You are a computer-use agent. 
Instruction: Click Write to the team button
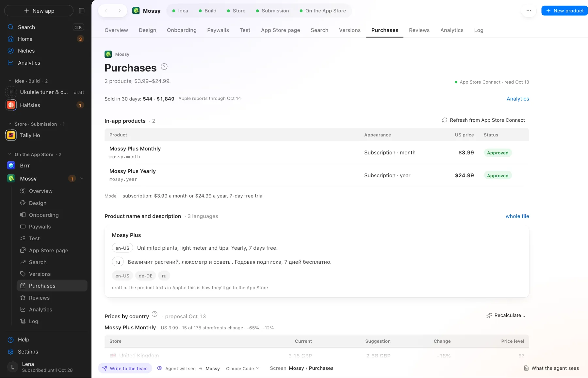tap(125, 368)
